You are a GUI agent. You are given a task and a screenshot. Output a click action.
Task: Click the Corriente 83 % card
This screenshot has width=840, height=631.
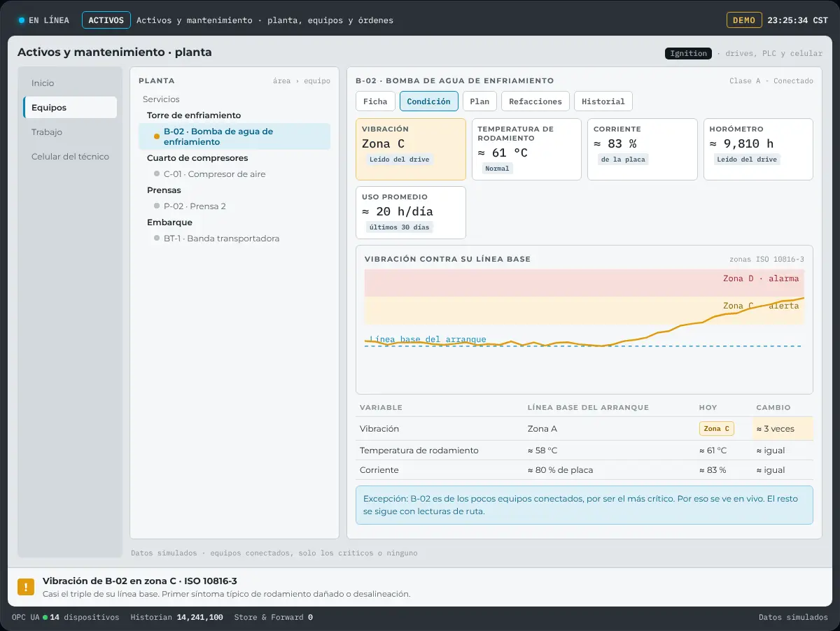click(x=643, y=150)
